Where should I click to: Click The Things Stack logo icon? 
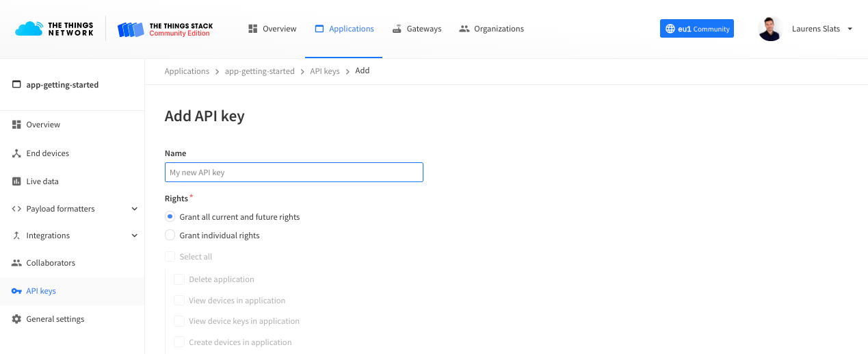[131, 29]
